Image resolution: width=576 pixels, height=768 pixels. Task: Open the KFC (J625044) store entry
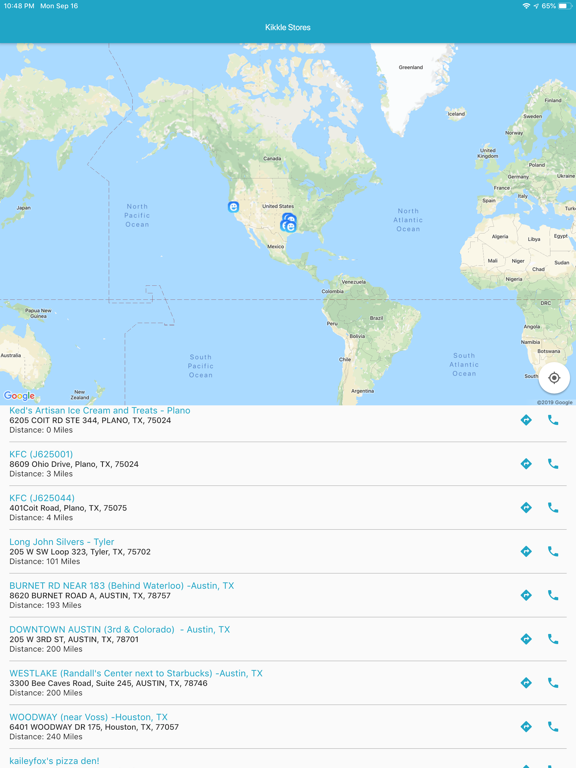tap(42, 498)
